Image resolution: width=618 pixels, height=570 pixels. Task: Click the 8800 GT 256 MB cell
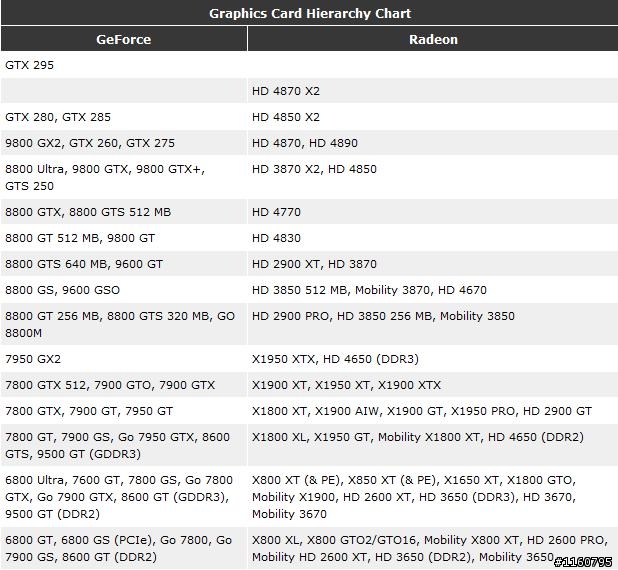coord(124,324)
